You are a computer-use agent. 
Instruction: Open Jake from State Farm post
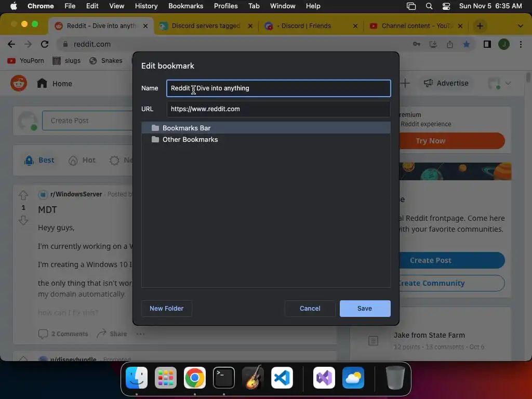[429, 335]
